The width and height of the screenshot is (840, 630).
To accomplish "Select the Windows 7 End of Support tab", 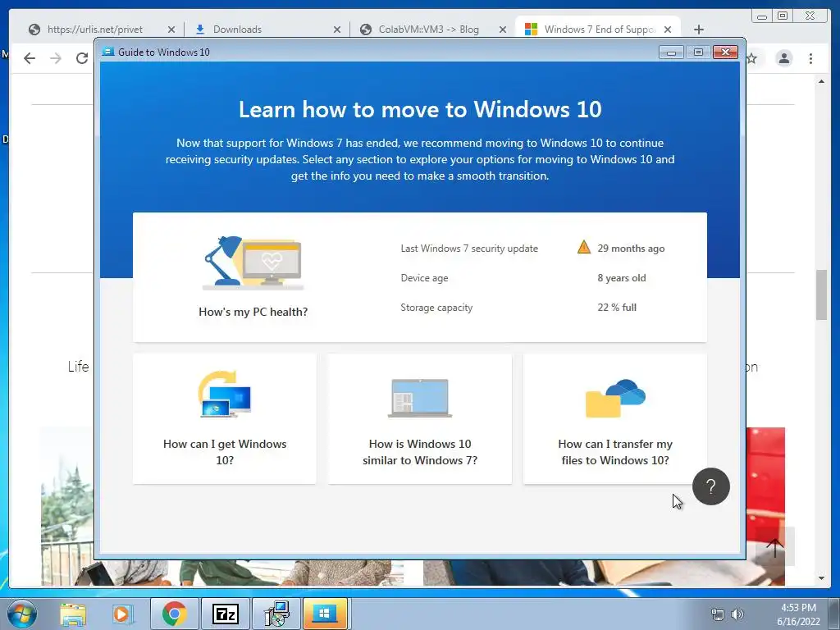I will (597, 30).
